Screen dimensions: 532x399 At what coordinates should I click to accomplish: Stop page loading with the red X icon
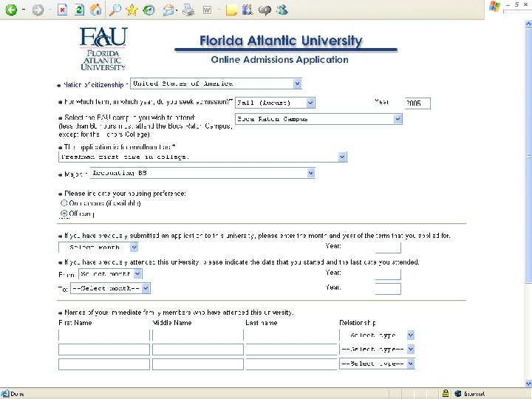click(x=62, y=10)
